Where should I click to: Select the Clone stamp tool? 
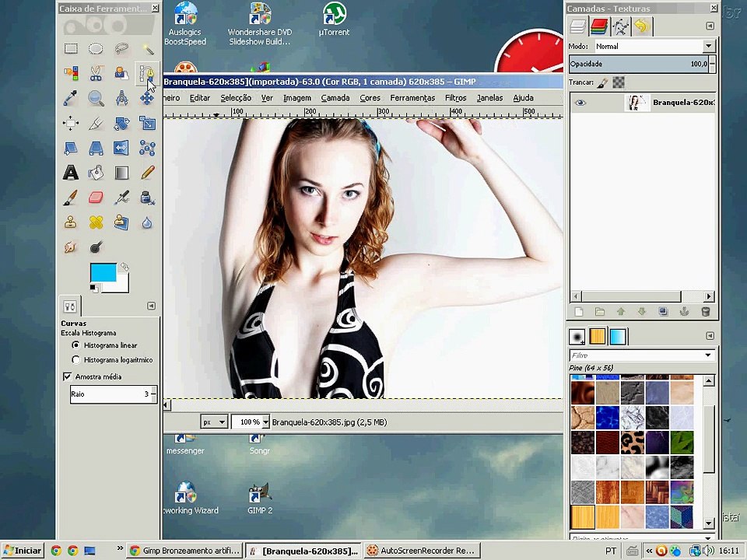[x=71, y=222]
